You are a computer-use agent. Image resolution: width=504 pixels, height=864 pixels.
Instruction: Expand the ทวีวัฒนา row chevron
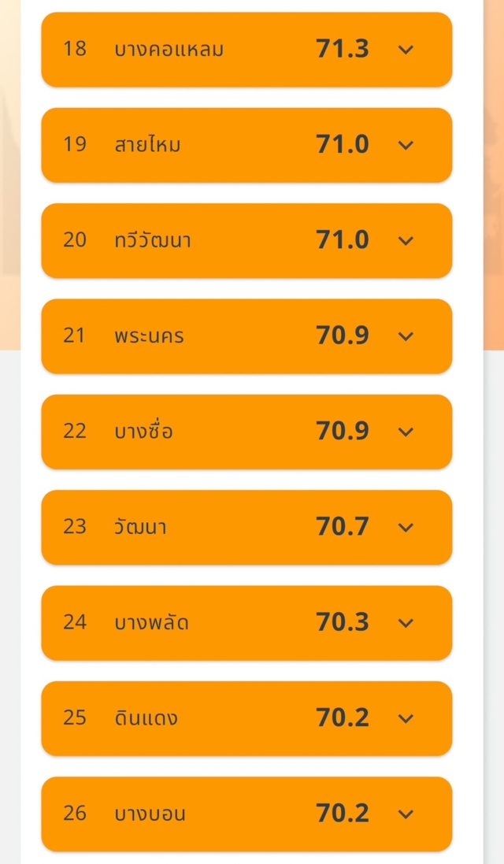406,240
